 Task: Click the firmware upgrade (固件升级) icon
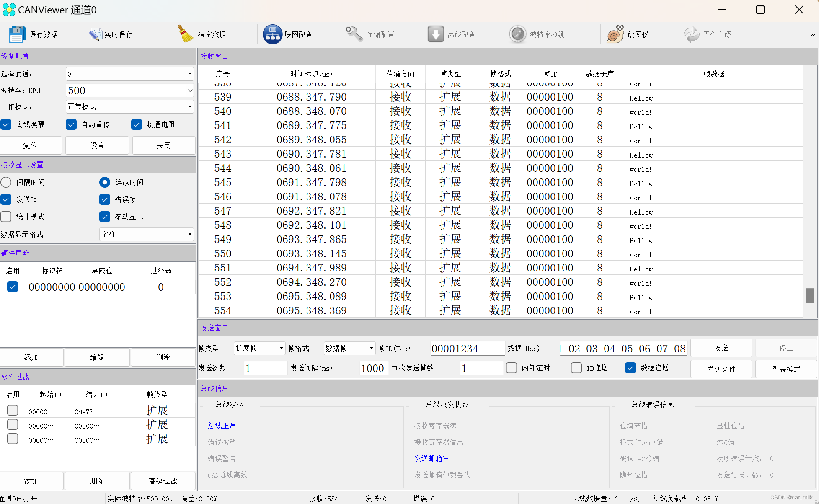(x=691, y=34)
